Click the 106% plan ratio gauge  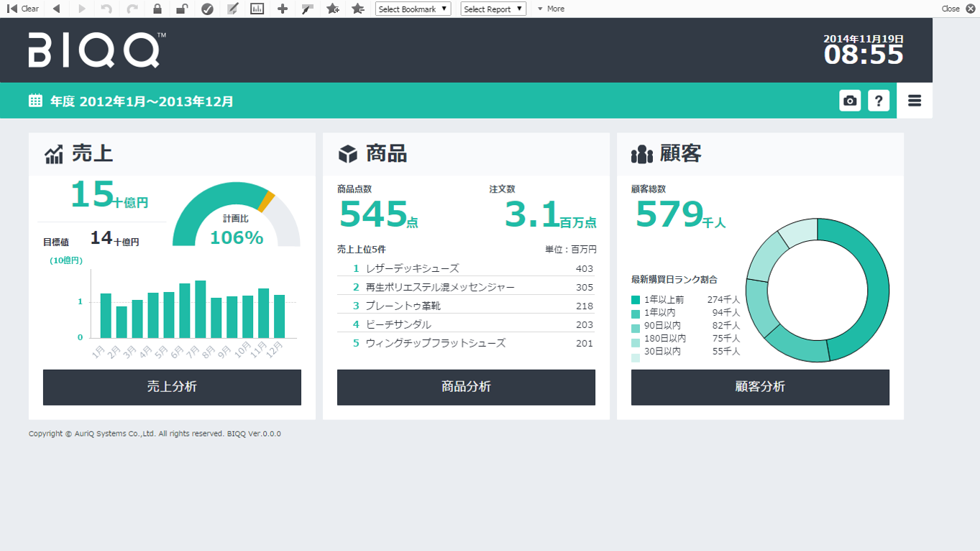coord(237,215)
